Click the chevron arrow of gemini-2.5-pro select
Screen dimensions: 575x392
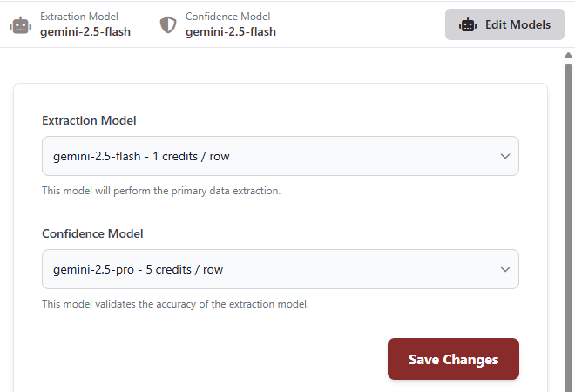pyautogui.click(x=505, y=269)
